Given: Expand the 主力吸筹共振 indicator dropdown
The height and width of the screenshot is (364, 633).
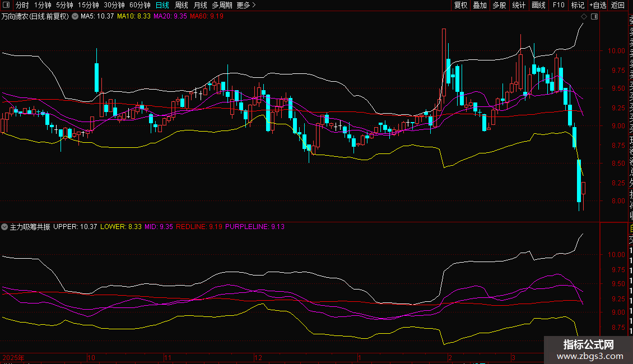Looking at the screenshot, I should coord(5,227).
